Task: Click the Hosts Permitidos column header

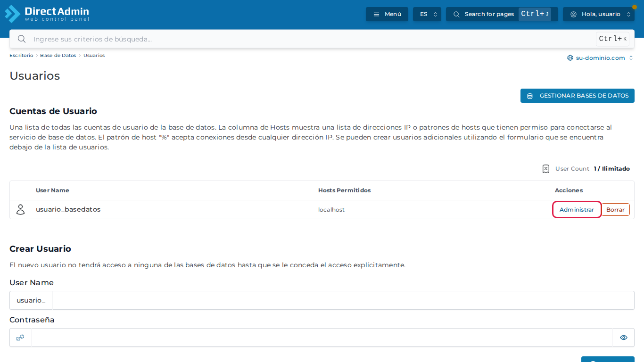Action: point(345,190)
